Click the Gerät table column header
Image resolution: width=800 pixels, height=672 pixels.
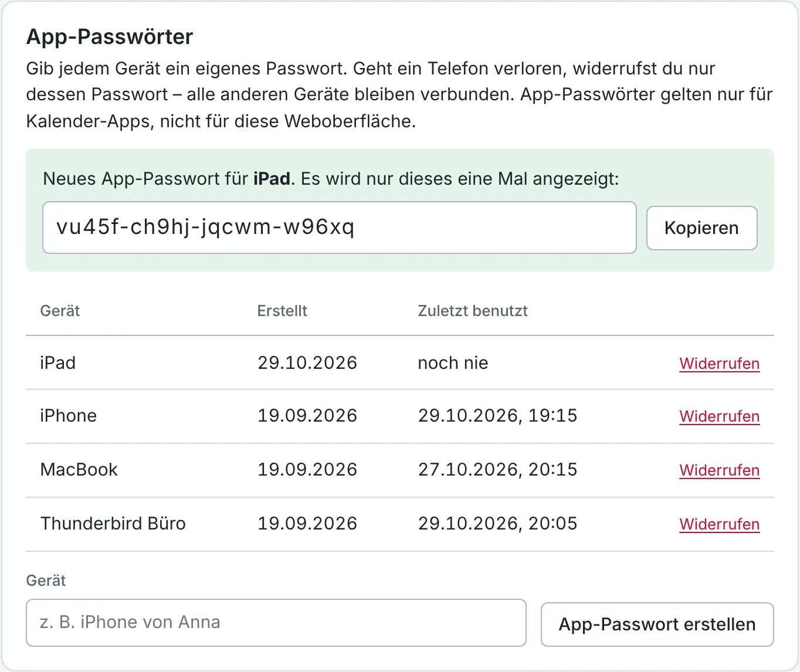pyautogui.click(x=60, y=311)
